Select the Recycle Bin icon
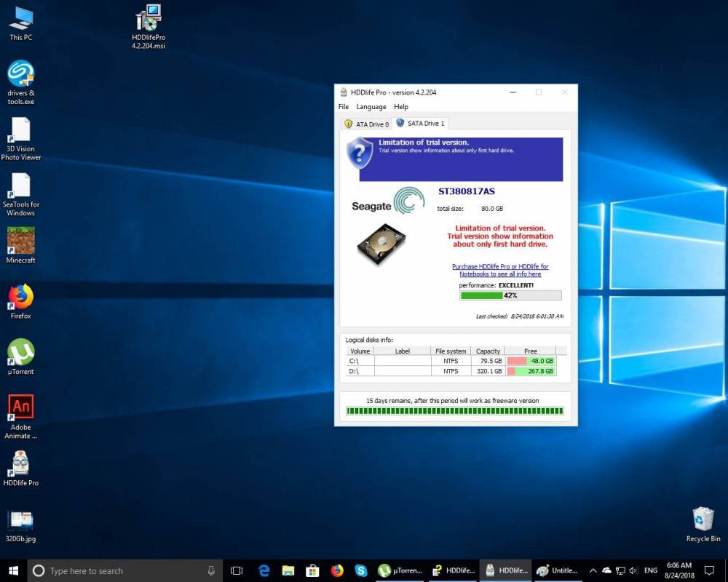The height and width of the screenshot is (582, 728). pos(703,525)
